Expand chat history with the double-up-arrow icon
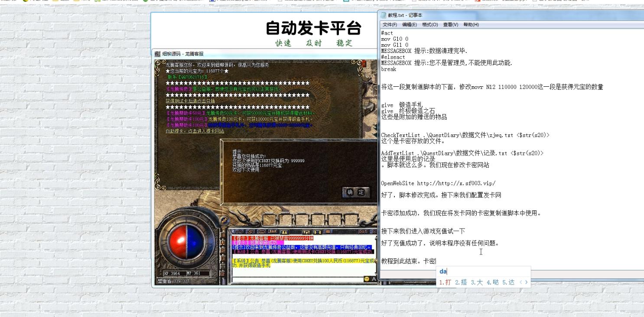 pos(239,233)
